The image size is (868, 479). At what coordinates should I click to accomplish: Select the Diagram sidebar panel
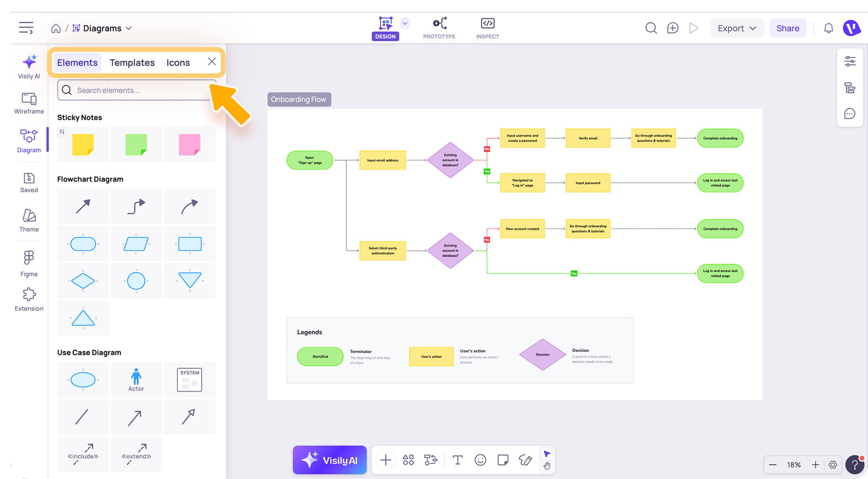(x=29, y=141)
